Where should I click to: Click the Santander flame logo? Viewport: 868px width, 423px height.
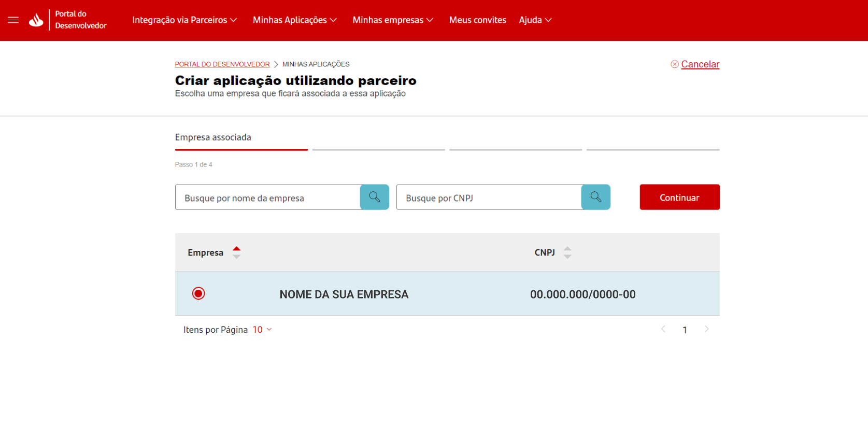click(x=36, y=20)
